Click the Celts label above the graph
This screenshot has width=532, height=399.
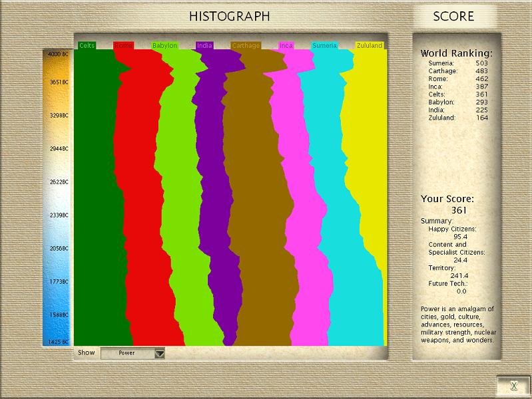[87, 46]
